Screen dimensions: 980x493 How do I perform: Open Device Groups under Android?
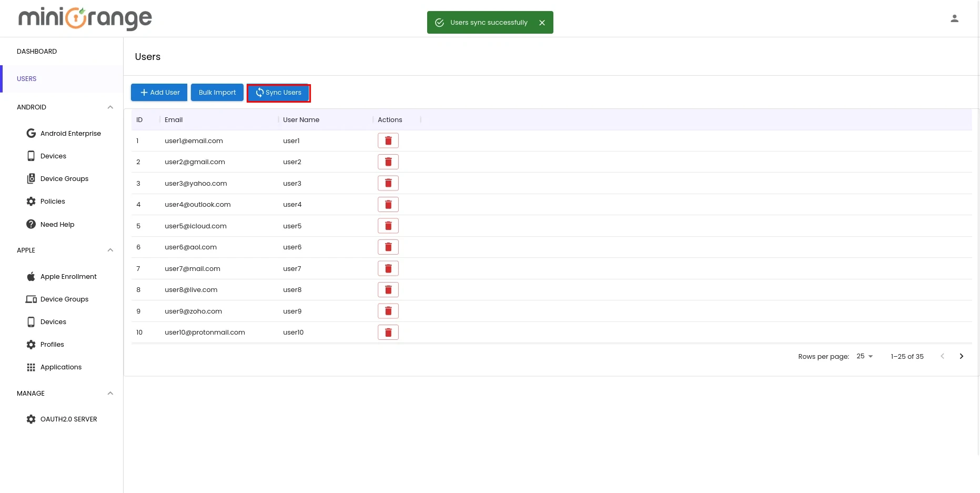[x=31, y=178]
